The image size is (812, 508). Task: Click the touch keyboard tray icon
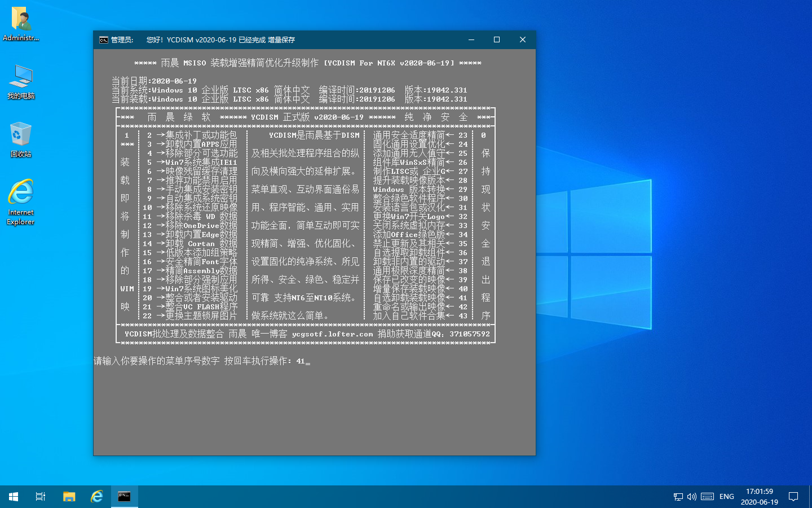pyautogui.click(x=708, y=497)
